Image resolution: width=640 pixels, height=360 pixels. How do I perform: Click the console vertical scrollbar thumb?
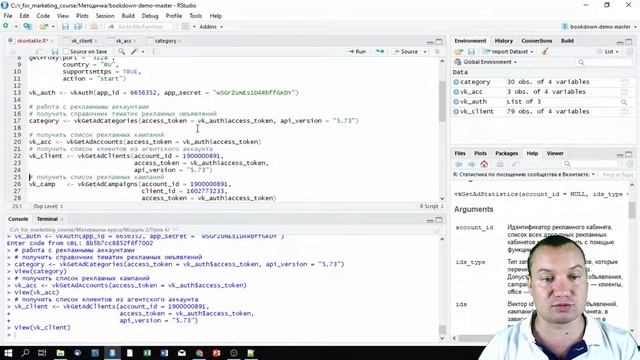click(x=442, y=329)
